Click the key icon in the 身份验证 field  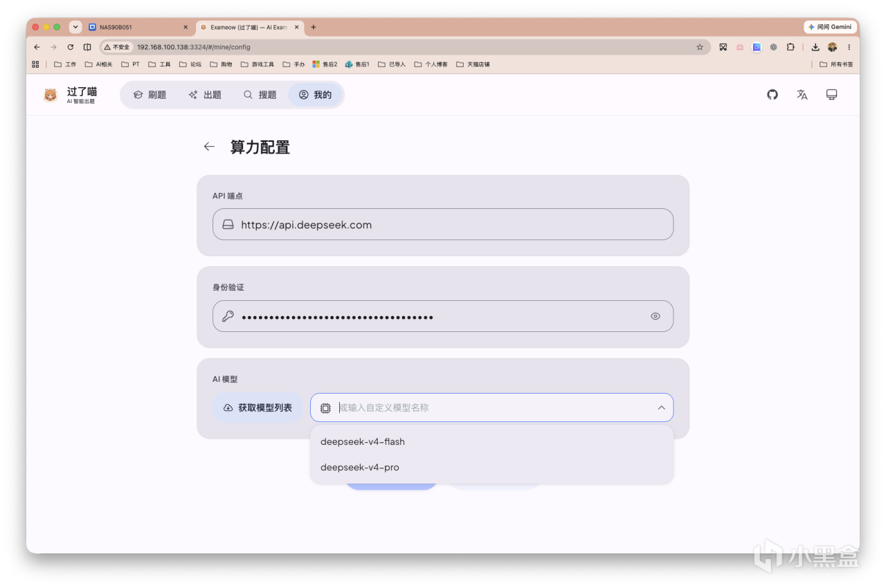click(x=228, y=316)
